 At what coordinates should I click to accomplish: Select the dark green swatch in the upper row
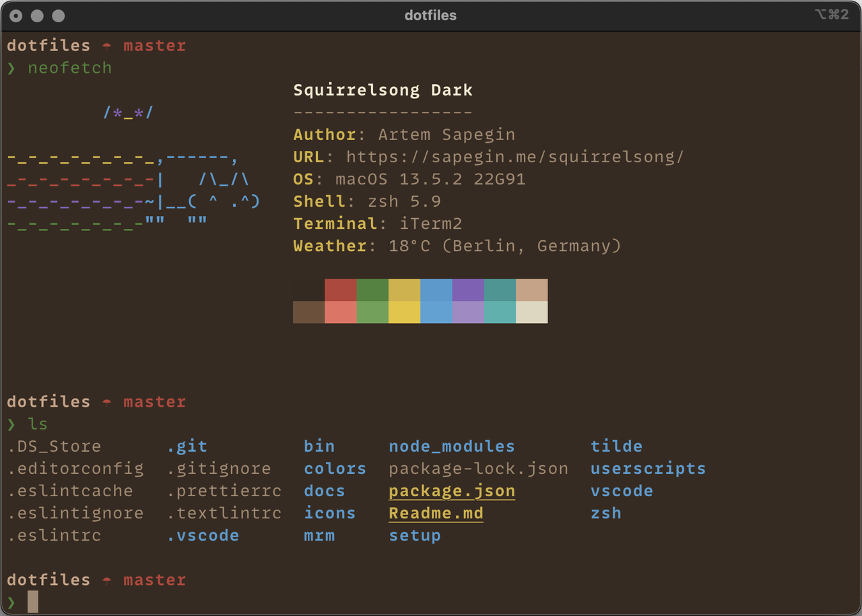coord(373,289)
